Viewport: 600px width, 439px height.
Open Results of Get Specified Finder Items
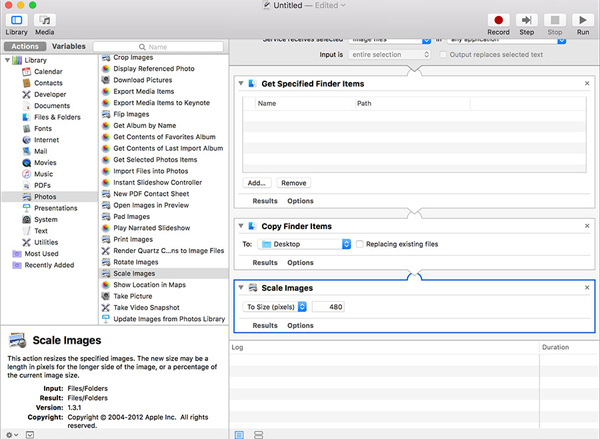(265, 201)
